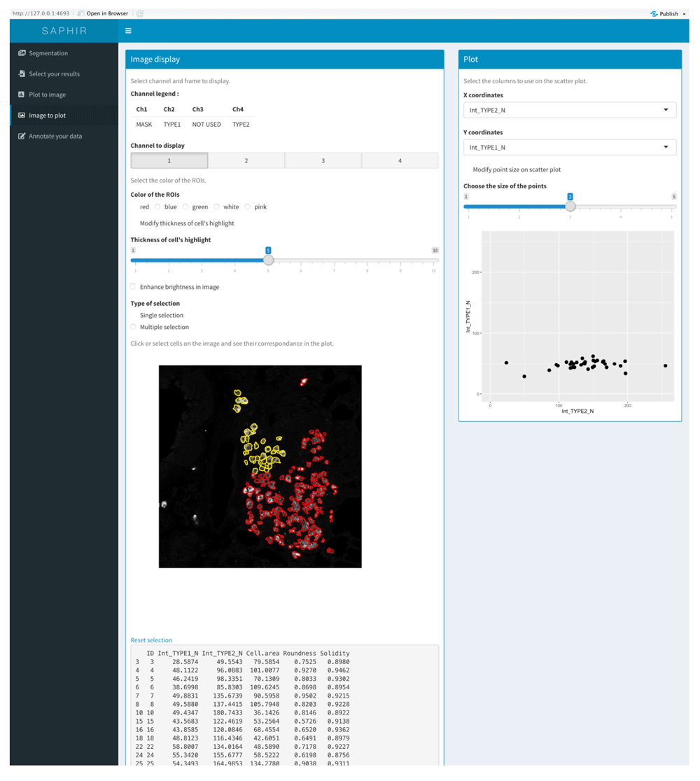Click the Roundness column header in table
The height and width of the screenshot is (781, 700).
(300, 653)
